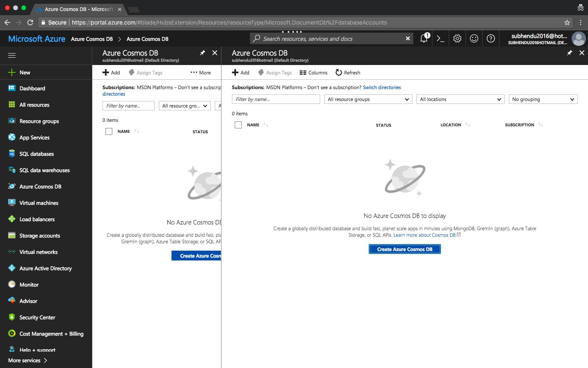Click the Azure Cosmos DB sidebar icon
This screenshot has width=588, height=368.
pyautogui.click(x=12, y=186)
